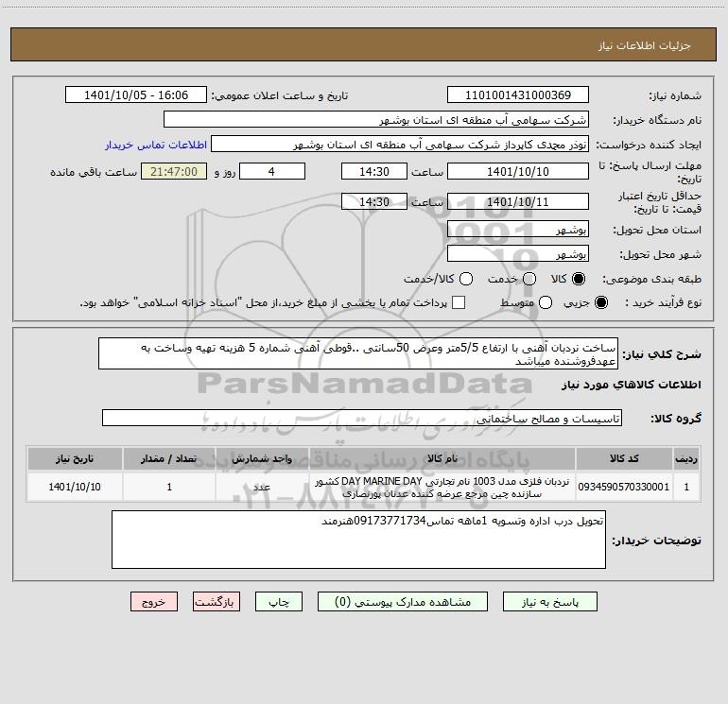Screen dimensions: 728x704
Task: Click the خروج exit button
Action: [x=154, y=602]
